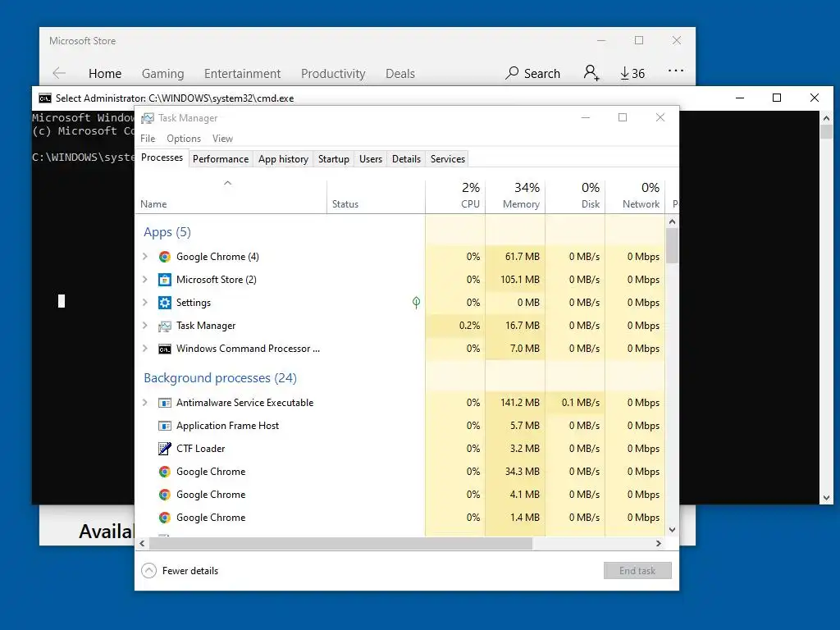Switch to the Users tab
Viewport: 840px width, 630px height.
[x=371, y=159]
